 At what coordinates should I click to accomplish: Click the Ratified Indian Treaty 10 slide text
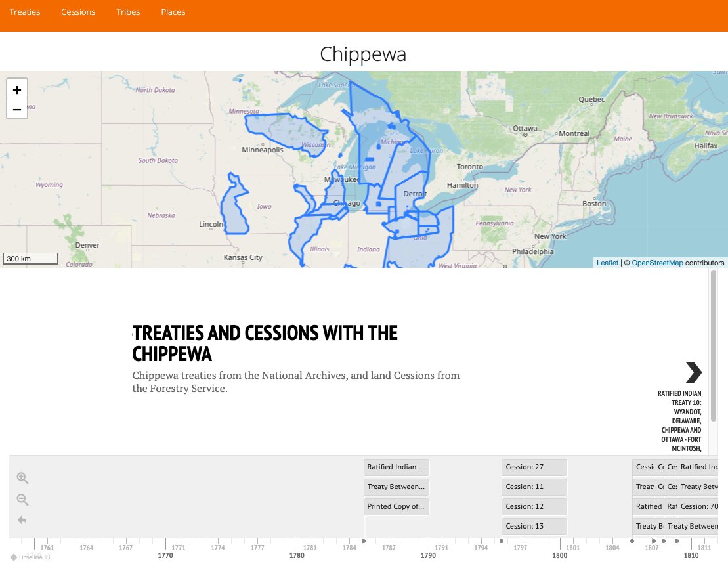tap(679, 420)
